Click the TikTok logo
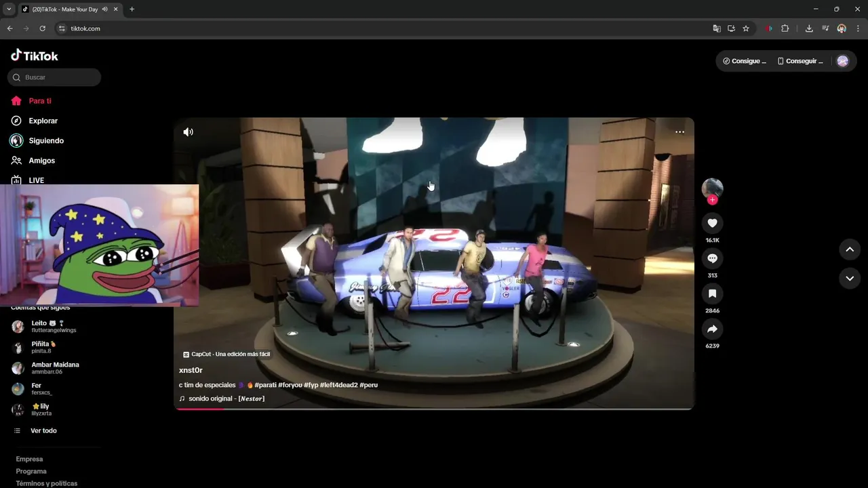This screenshot has height=488, width=868. click(x=35, y=56)
